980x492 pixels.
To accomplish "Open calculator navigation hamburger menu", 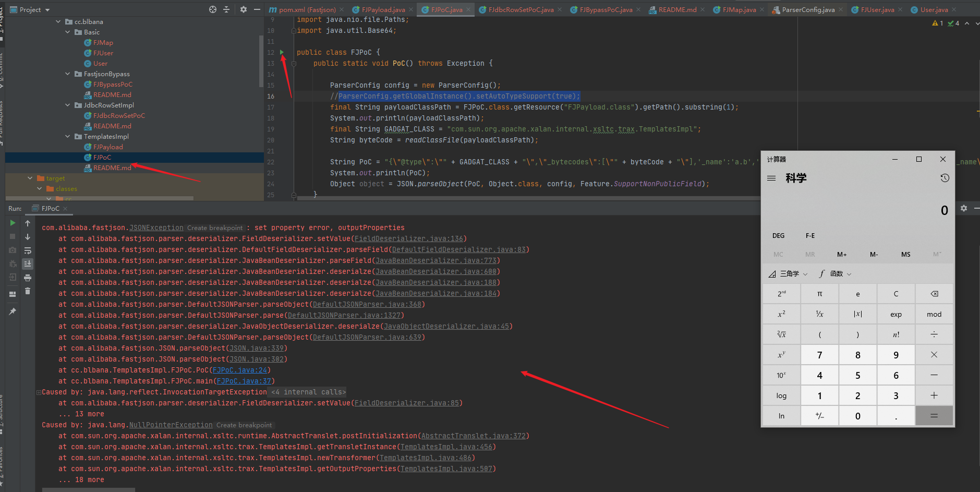I will click(771, 178).
